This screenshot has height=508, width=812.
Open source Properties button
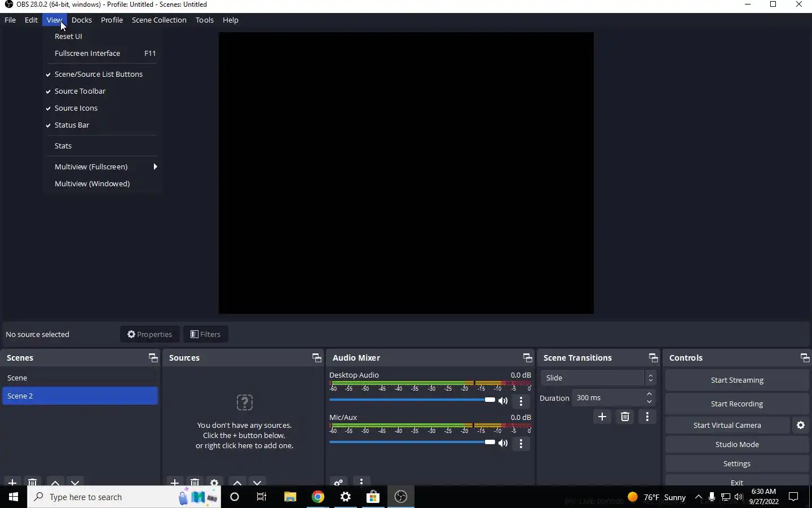pyautogui.click(x=150, y=334)
